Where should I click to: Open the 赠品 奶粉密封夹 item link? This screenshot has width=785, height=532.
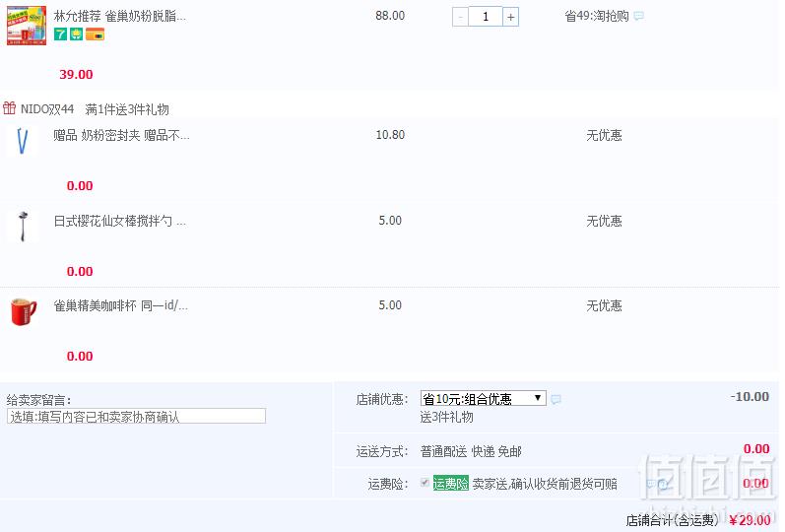click(x=122, y=135)
